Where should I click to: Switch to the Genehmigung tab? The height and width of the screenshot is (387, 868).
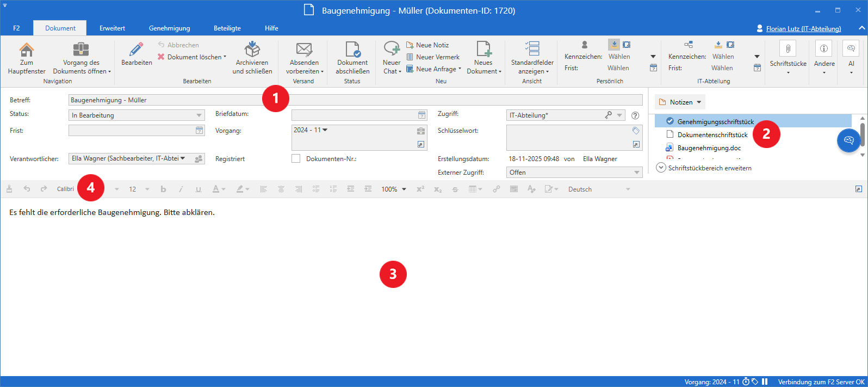click(170, 28)
